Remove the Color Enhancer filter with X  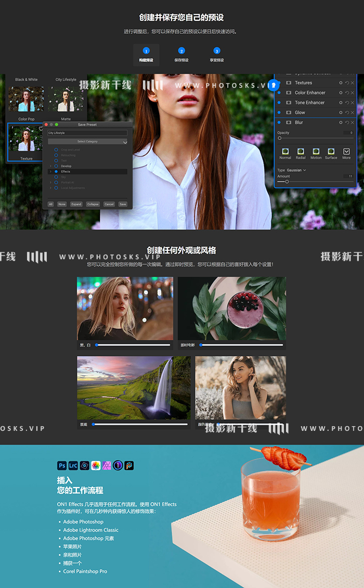pos(353,93)
